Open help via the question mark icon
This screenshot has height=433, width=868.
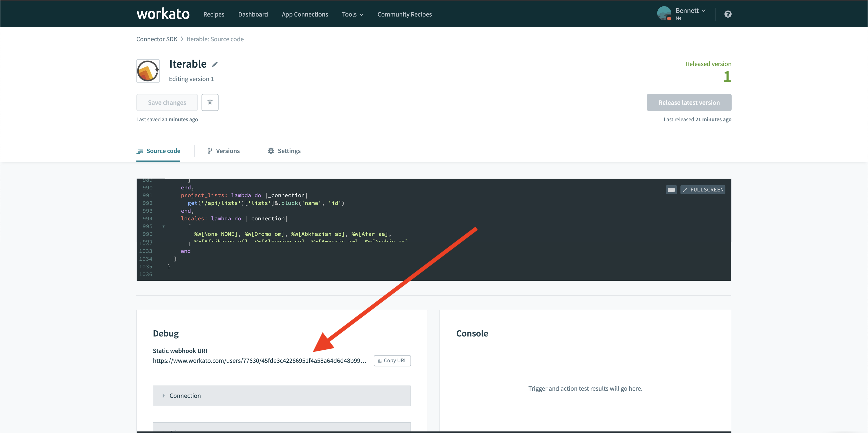pos(727,14)
